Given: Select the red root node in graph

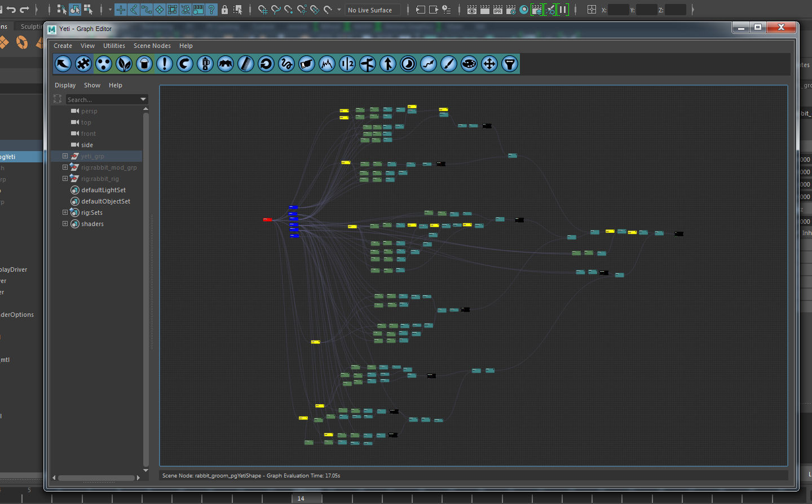Looking at the screenshot, I should [267, 220].
